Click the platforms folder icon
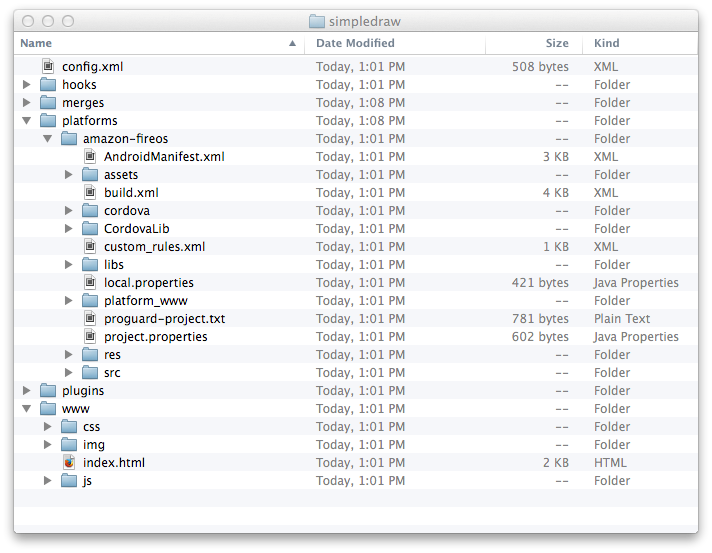This screenshot has width=712, height=553. click(48, 120)
